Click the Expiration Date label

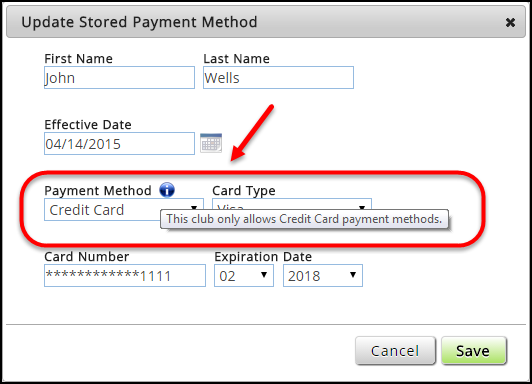pos(263,257)
